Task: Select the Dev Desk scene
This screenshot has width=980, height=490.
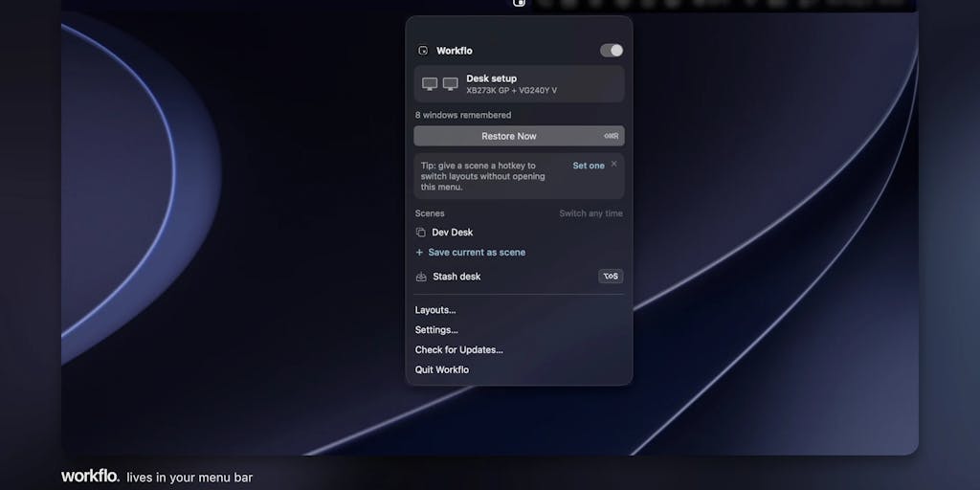Action: [x=519, y=232]
